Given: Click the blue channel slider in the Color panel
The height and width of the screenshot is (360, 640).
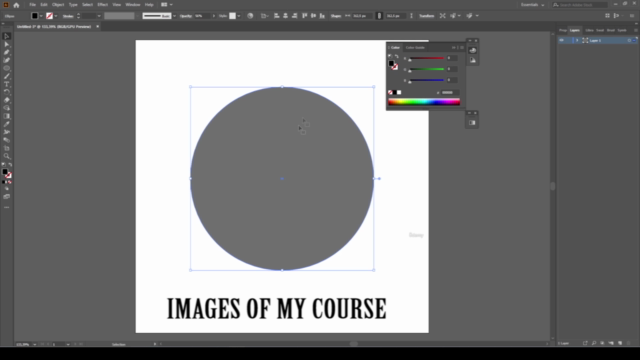Looking at the screenshot, I should click(x=427, y=80).
